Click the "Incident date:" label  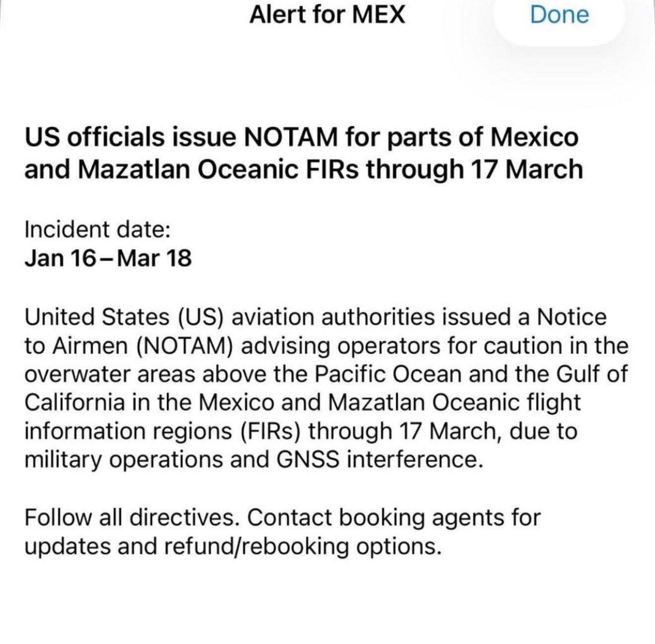click(97, 229)
